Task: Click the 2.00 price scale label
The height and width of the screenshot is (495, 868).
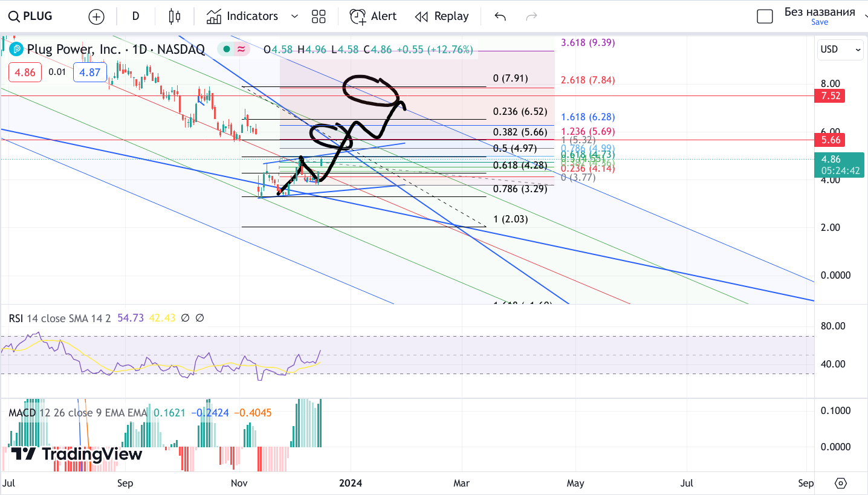Action: click(x=831, y=227)
